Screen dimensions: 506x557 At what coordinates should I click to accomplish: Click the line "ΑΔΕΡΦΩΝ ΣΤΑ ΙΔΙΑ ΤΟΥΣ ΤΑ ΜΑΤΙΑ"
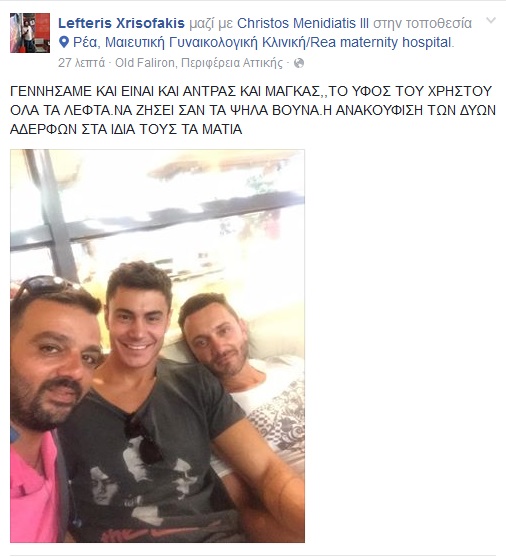coord(126,129)
